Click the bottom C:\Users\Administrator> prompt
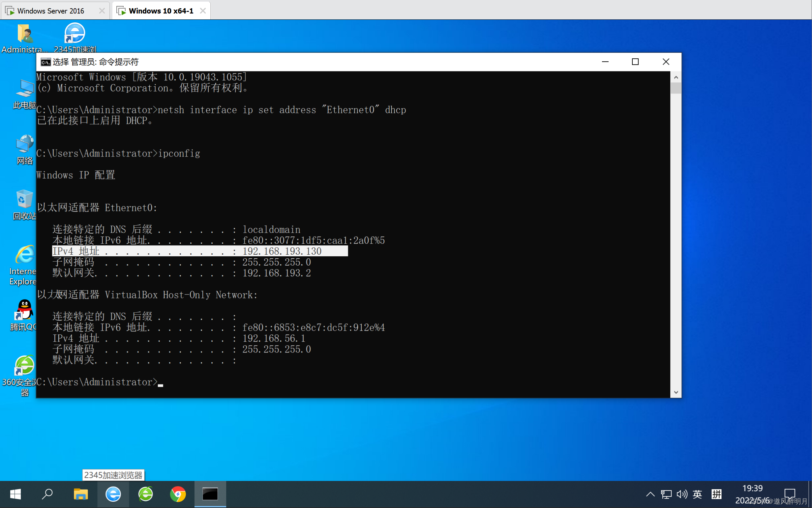This screenshot has width=812, height=508. point(97,382)
